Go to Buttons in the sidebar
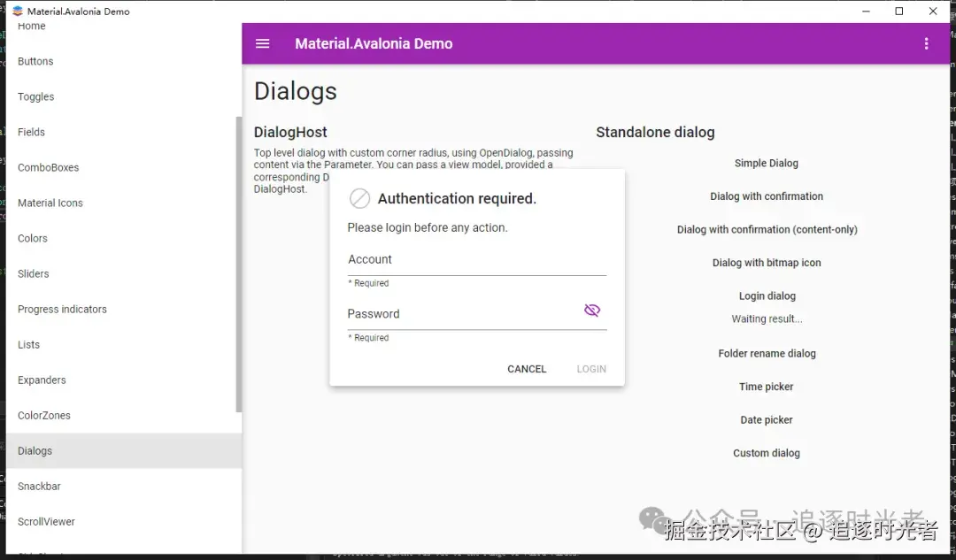 pos(124,62)
